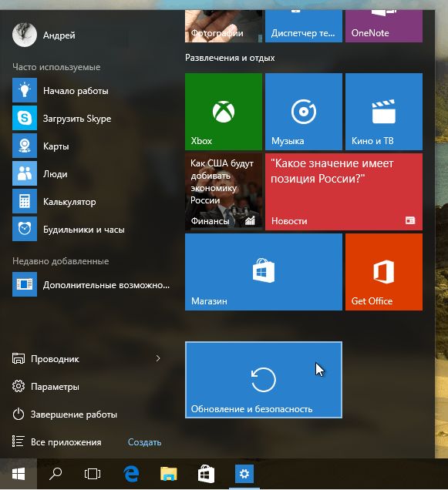Screen dimensions: 448x490
Task: Click the Параметры label
Action: pos(55,387)
